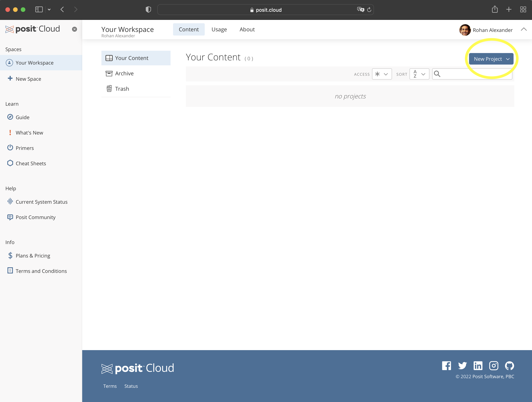
Task: Open the Access filter dropdown
Action: pos(382,74)
